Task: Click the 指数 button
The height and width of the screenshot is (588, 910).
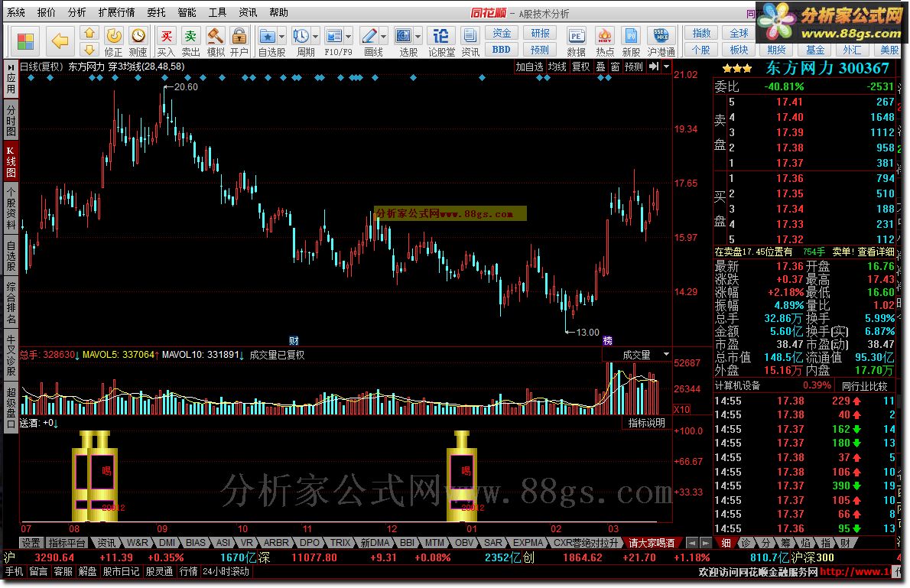Action: 701,33
